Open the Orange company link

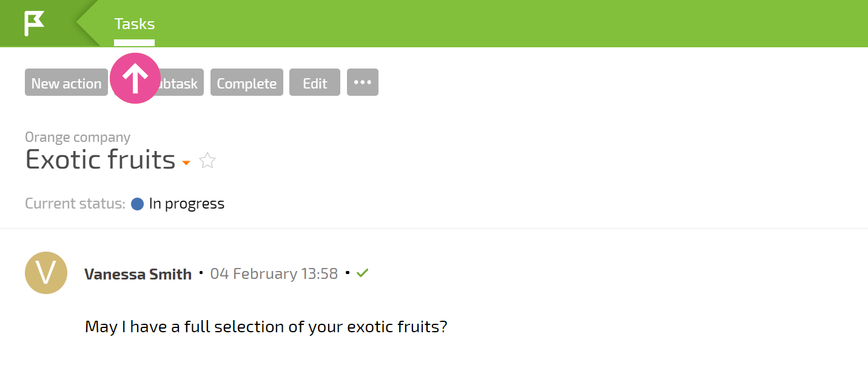coord(78,138)
